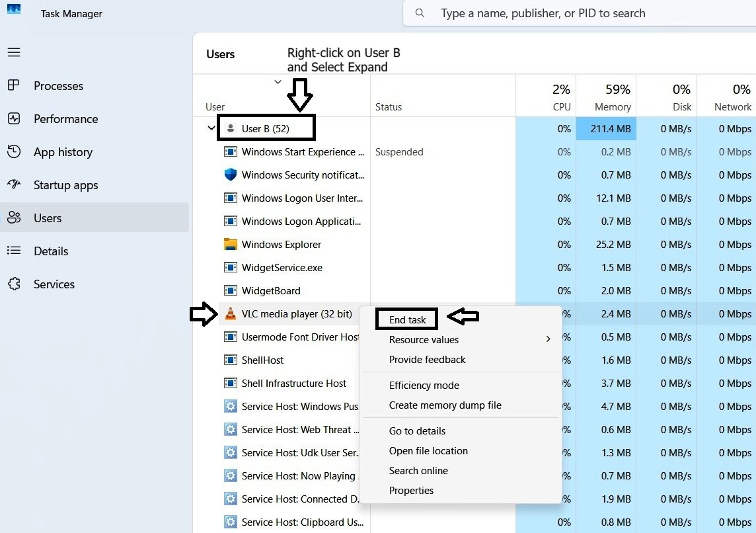
Task: Select the Windows Logon Application row
Action: [475, 221]
